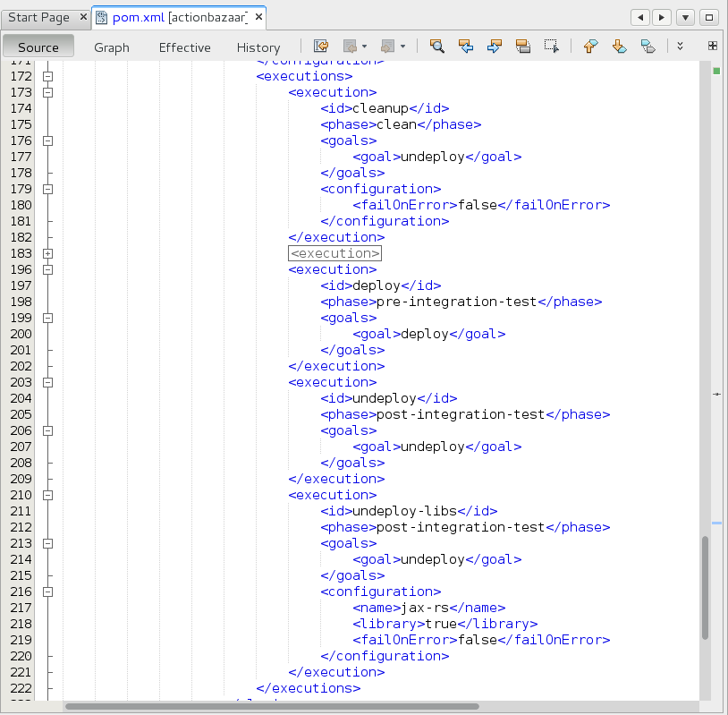Switch to the Effective POM view
The height and width of the screenshot is (715, 728).
tap(185, 47)
